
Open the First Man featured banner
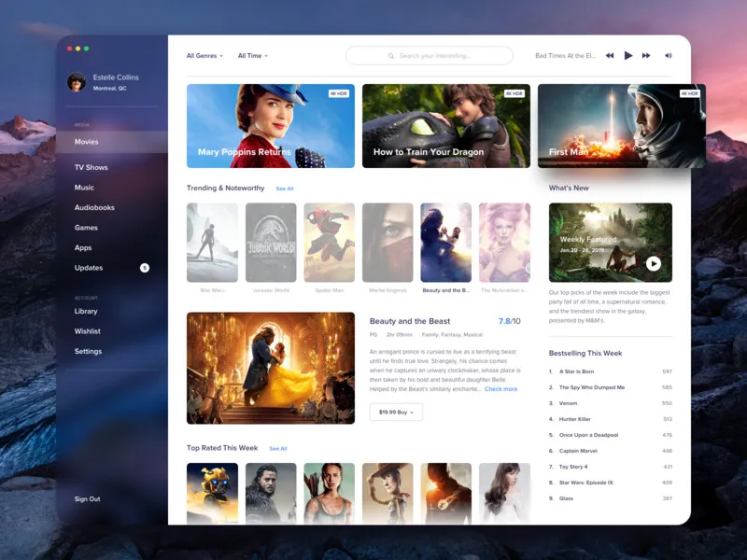click(622, 126)
